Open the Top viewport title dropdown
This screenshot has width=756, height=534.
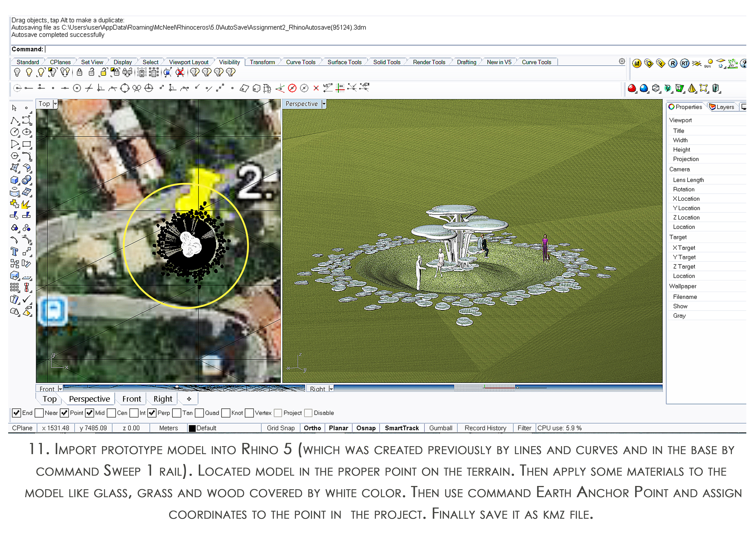55,104
